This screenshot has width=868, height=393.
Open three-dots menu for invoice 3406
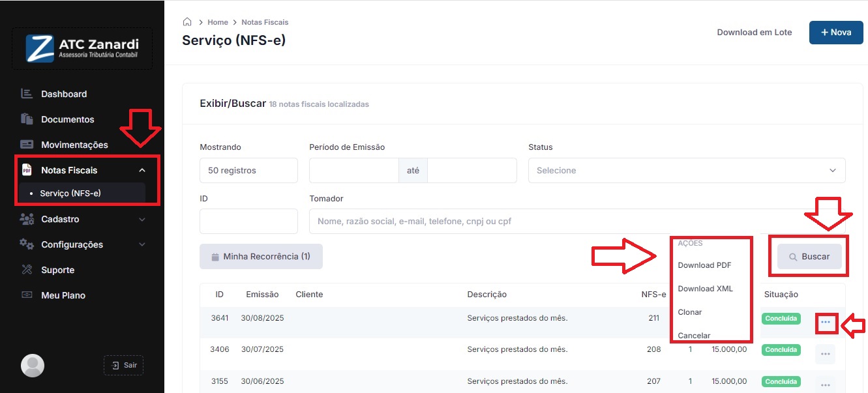point(825,353)
